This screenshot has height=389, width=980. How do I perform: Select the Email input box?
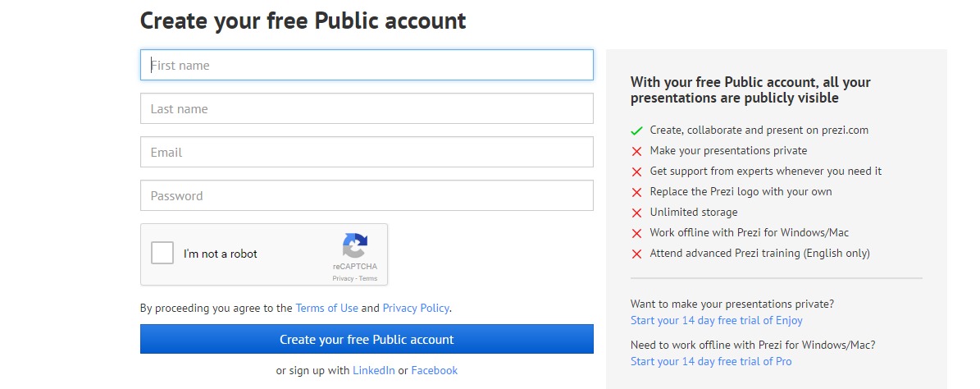pos(367,152)
